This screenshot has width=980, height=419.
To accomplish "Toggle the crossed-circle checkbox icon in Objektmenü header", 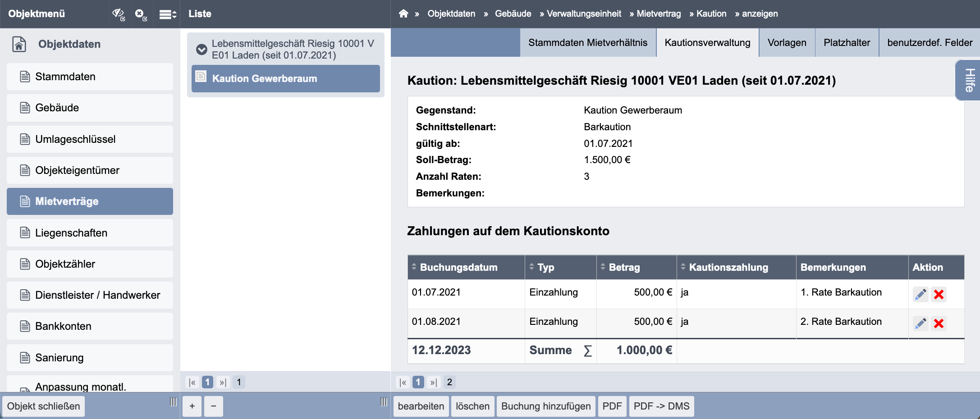I will pyautogui.click(x=141, y=14).
